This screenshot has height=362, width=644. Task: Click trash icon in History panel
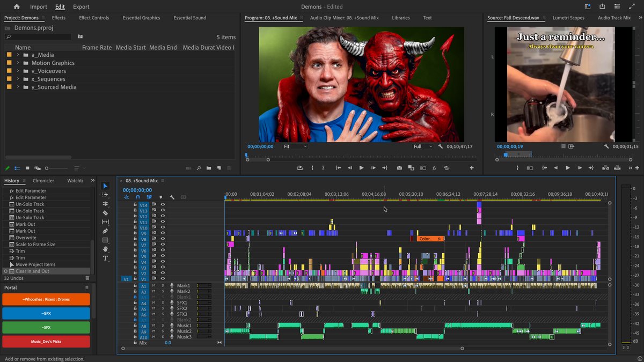point(87,278)
